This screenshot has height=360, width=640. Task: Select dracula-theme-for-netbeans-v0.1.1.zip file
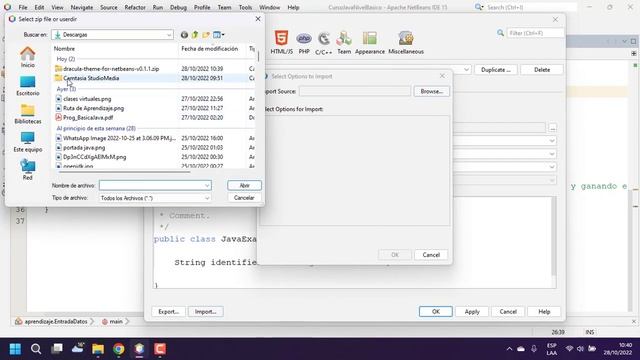(111, 69)
